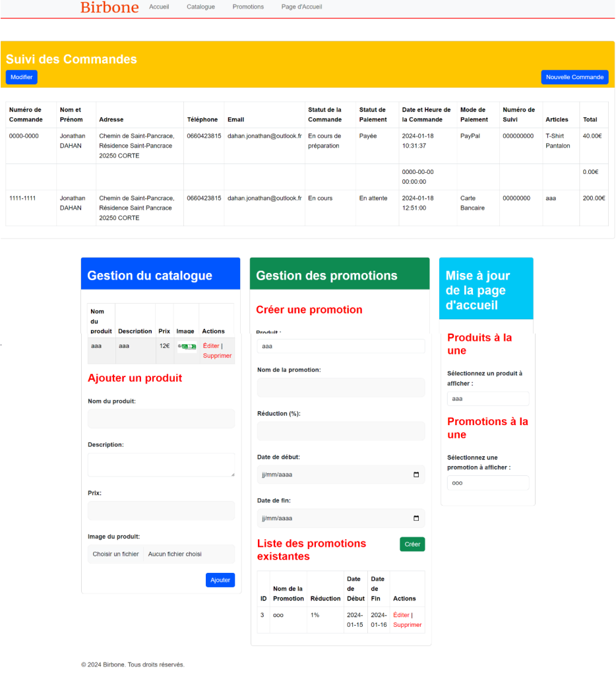Open the Page d'Accueil nav item
The height and width of the screenshot is (675, 616).
[301, 7]
